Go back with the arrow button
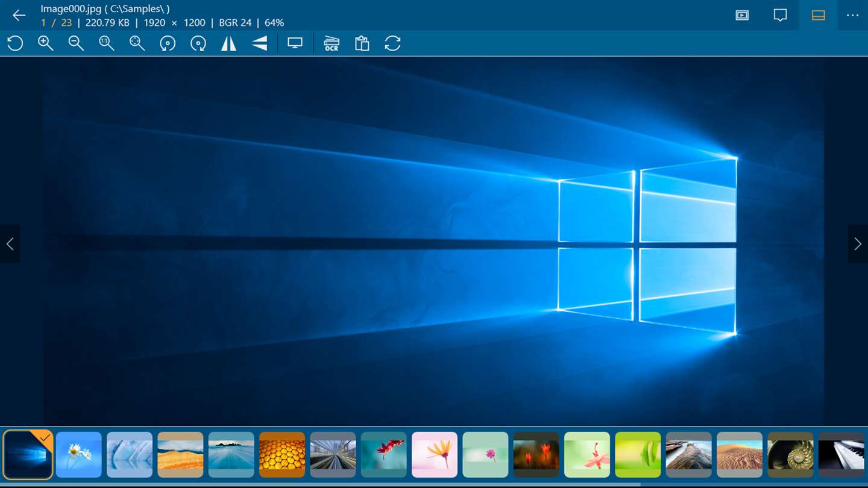The image size is (868, 488). click(19, 16)
